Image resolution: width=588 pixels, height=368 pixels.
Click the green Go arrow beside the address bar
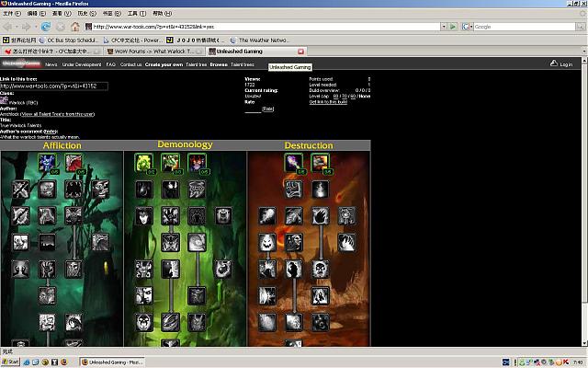tap(453, 27)
